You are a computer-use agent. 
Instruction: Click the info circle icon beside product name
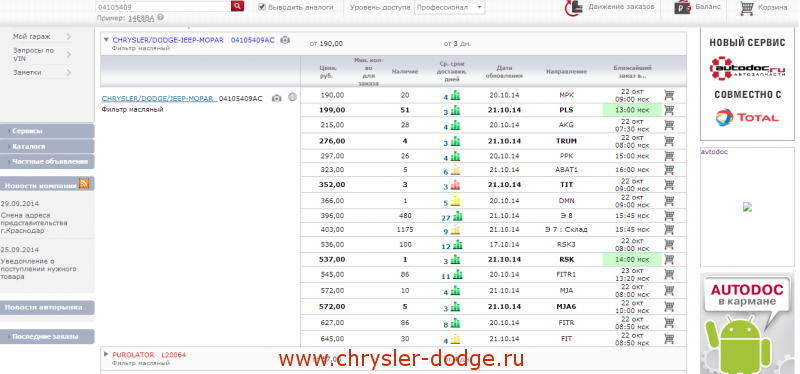click(x=292, y=97)
